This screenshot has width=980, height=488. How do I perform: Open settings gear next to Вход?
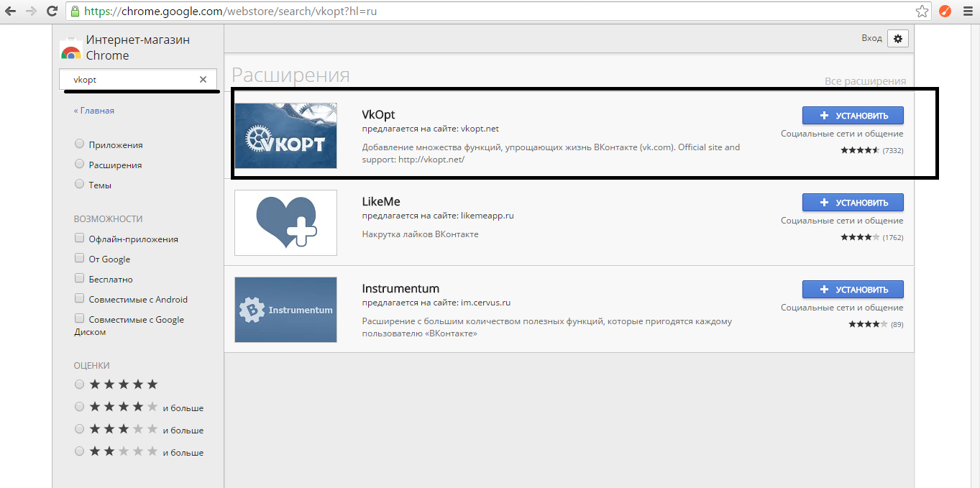897,38
